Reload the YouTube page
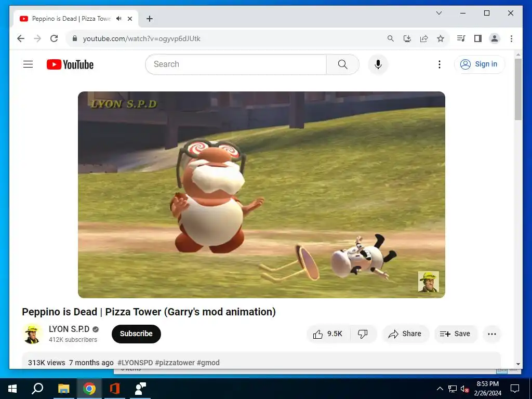The height and width of the screenshot is (399, 532). (54, 38)
